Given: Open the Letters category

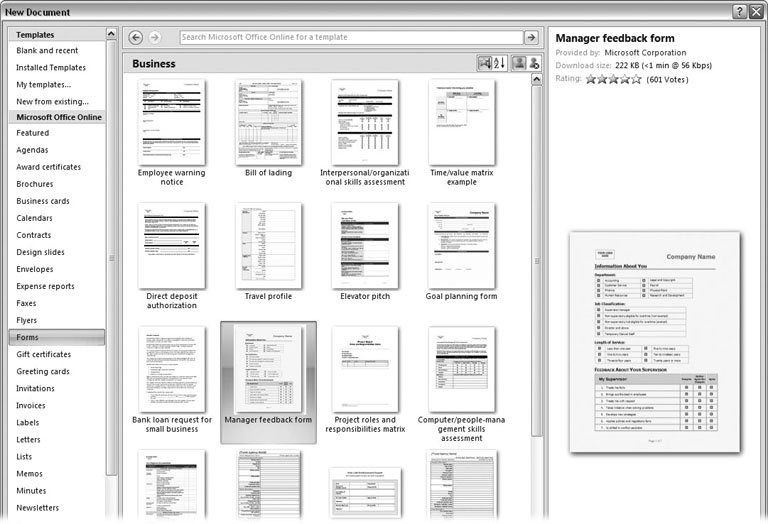Looking at the screenshot, I should click(x=28, y=440).
